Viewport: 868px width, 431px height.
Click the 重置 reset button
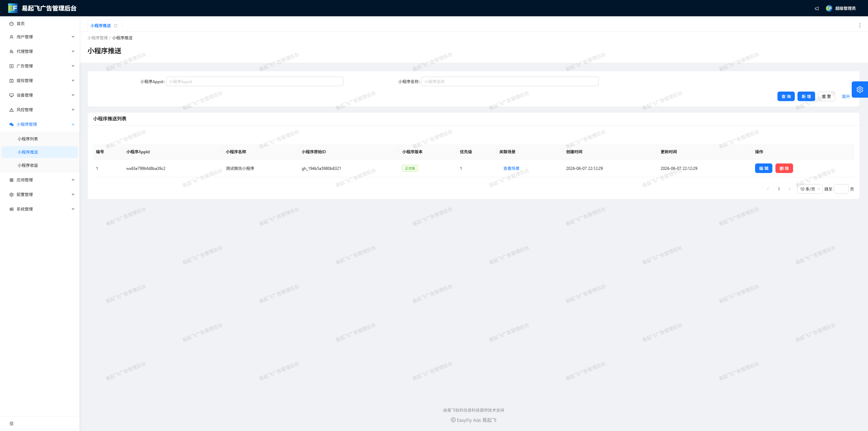tap(826, 97)
